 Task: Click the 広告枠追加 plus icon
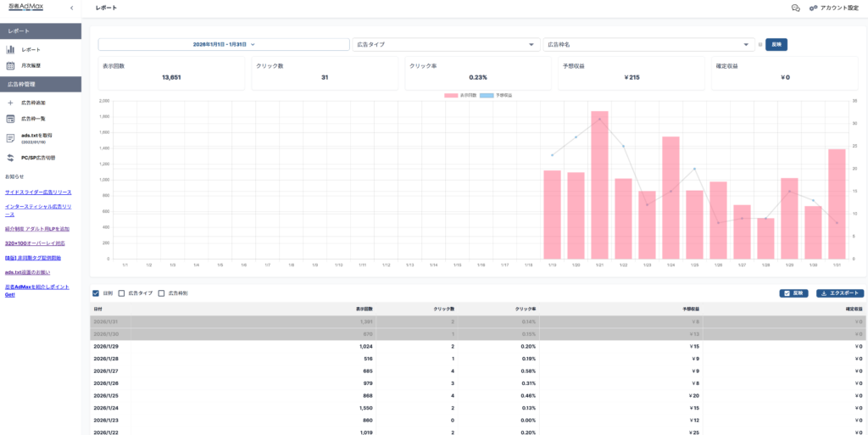pyautogui.click(x=11, y=103)
